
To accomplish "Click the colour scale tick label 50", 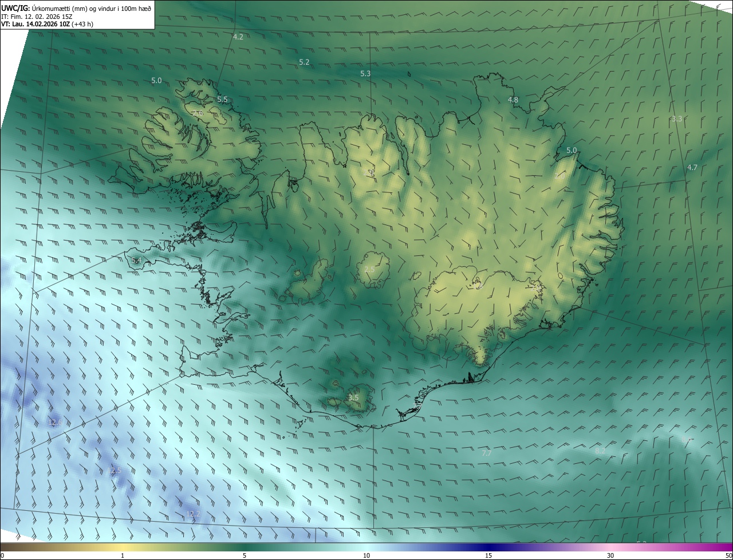I will click(728, 555).
